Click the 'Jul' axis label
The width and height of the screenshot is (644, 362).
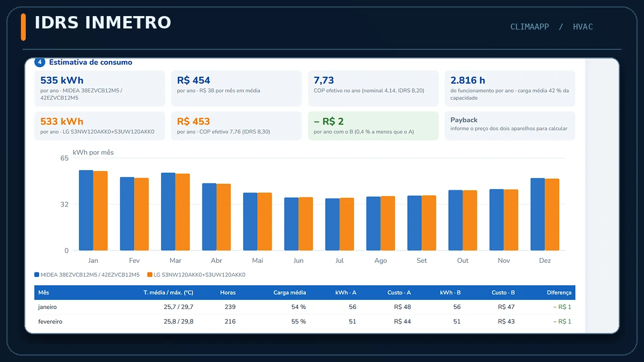pyautogui.click(x=339, y=261)
